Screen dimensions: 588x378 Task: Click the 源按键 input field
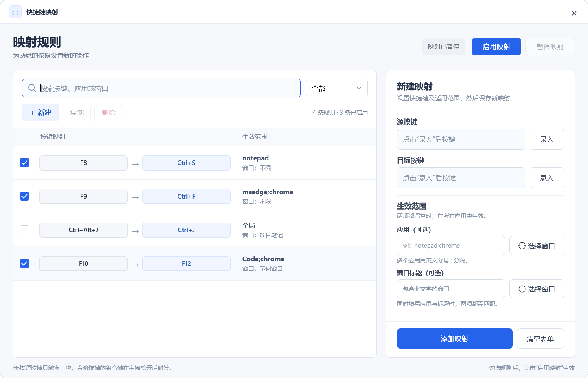pyautogui.click(x=461, y=139)
